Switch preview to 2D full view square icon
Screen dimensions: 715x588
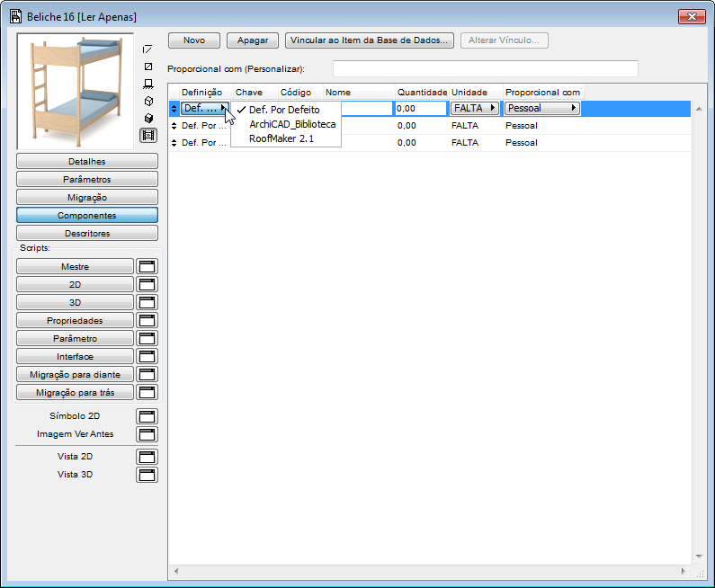tap(148, 67)
